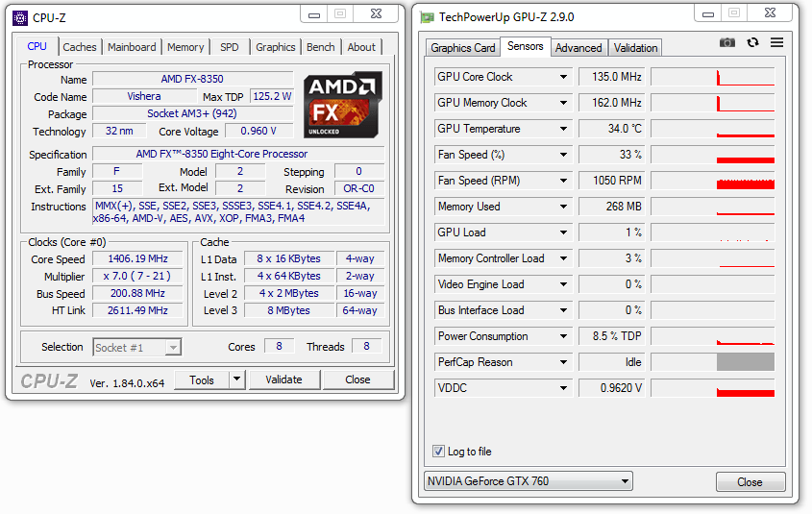Open the GPU Core Clock sensor dropdown
This screenshot has height=514, width=812.
coord(563,77)
